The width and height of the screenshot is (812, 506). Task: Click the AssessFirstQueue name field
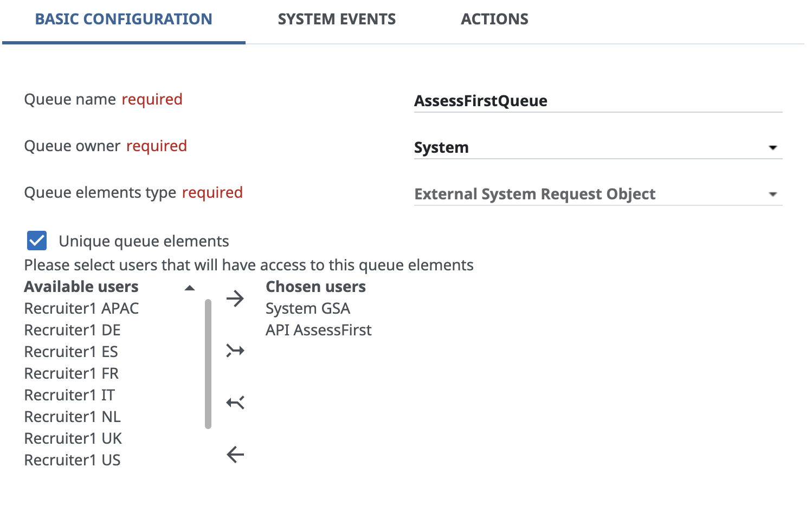(597, 101)
